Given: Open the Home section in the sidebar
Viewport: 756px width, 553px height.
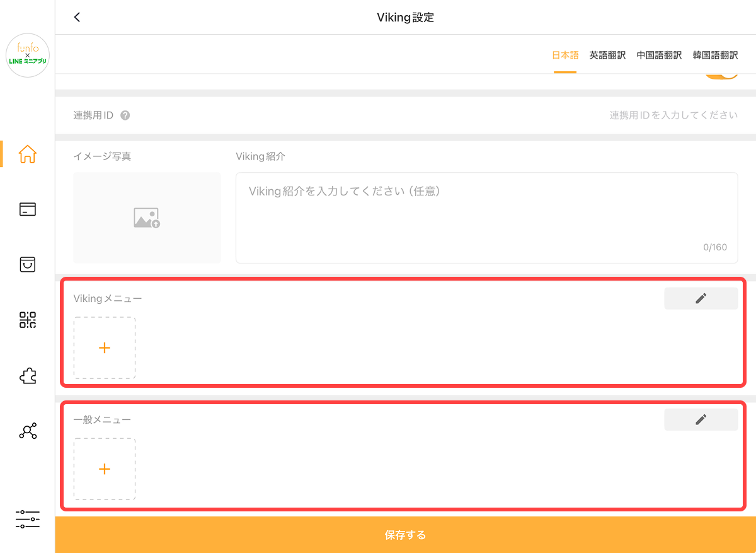Looking at the screenshot, I should (x=27, y=153).
